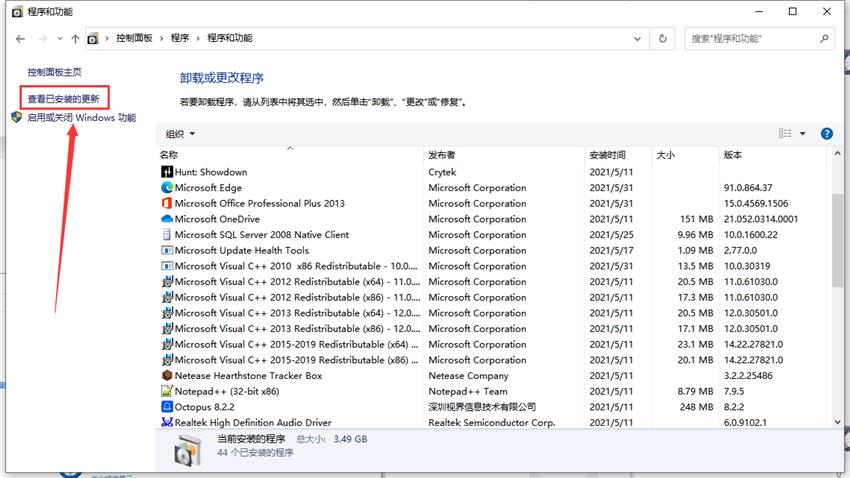The height and width of the screenshot is (478, 850).
Task: Click the change view layout icon
Action: coord(785,133)
